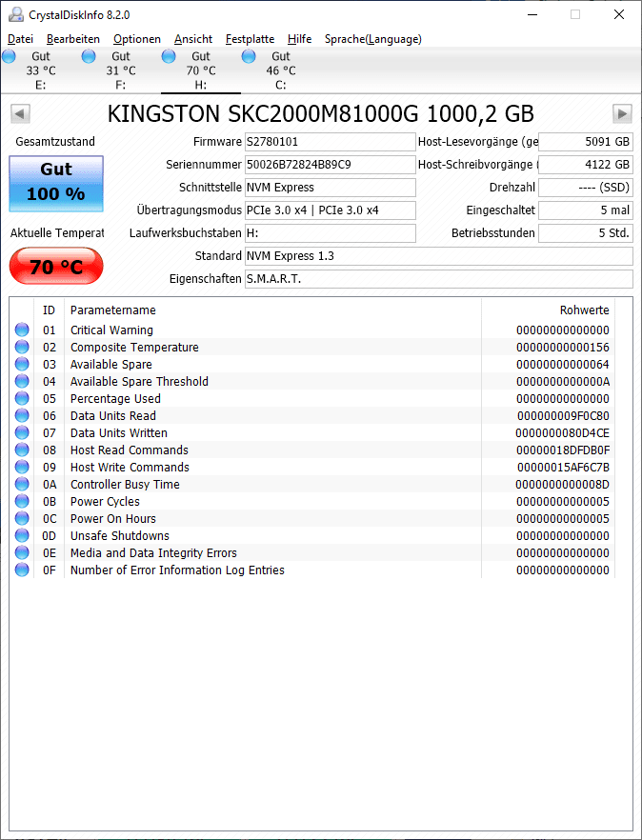Select drive E: at 33 °C
642x840 pixels.
click(x=40, y=70)
